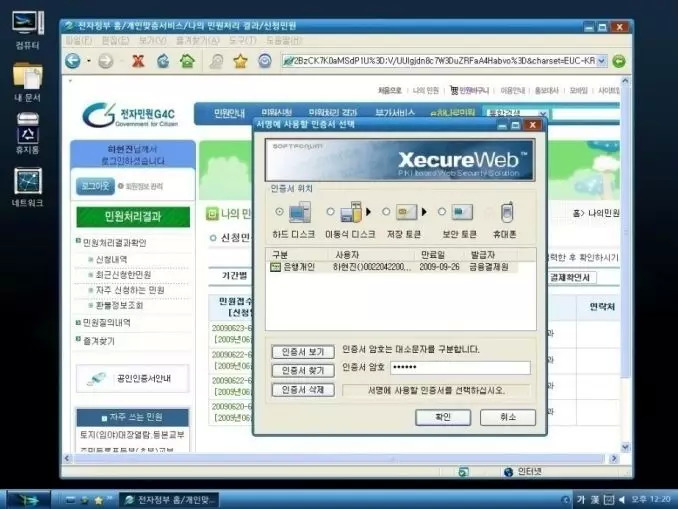Expand the 민원처리결과확인 sidebar item
Screen dimensions: 678x509
79,241
